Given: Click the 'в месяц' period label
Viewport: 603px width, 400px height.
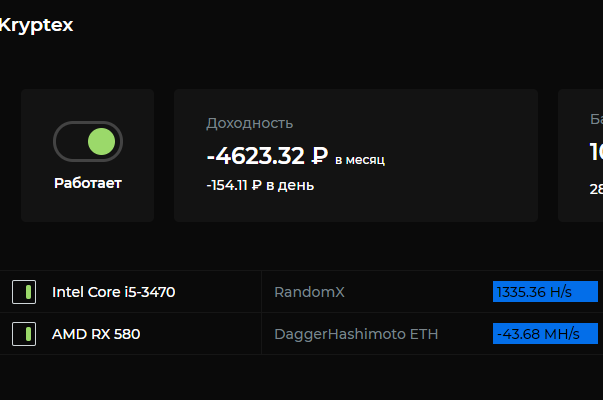Looking at the screenshot, I should click(360, 159).
